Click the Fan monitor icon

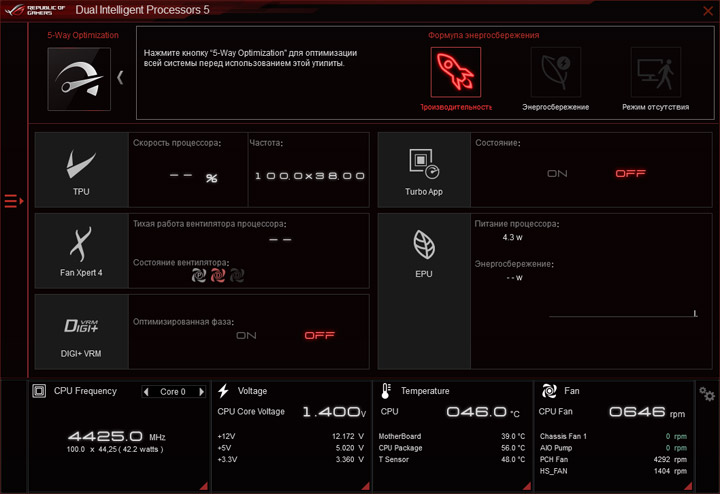click(x=549, y=391)
